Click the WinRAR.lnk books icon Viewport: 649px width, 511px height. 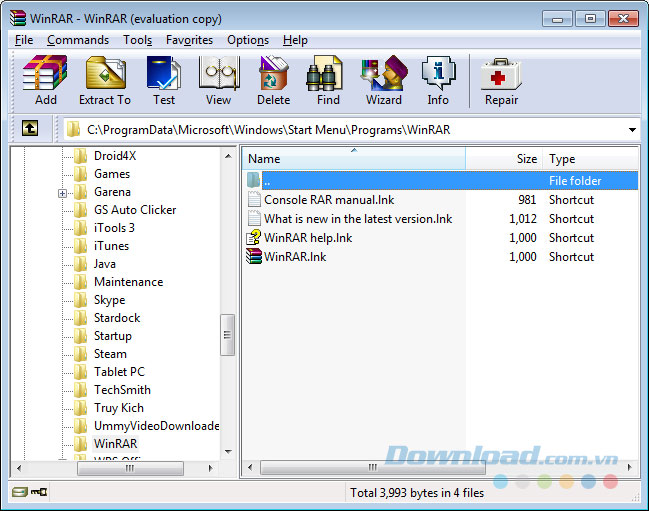tap(254, 256)
